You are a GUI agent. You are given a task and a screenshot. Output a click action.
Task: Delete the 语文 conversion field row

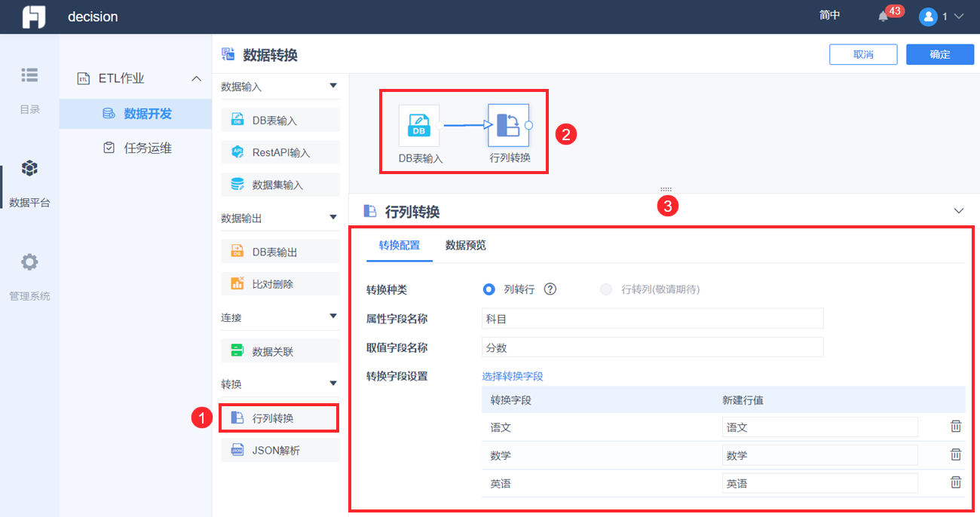coord(956,427)
